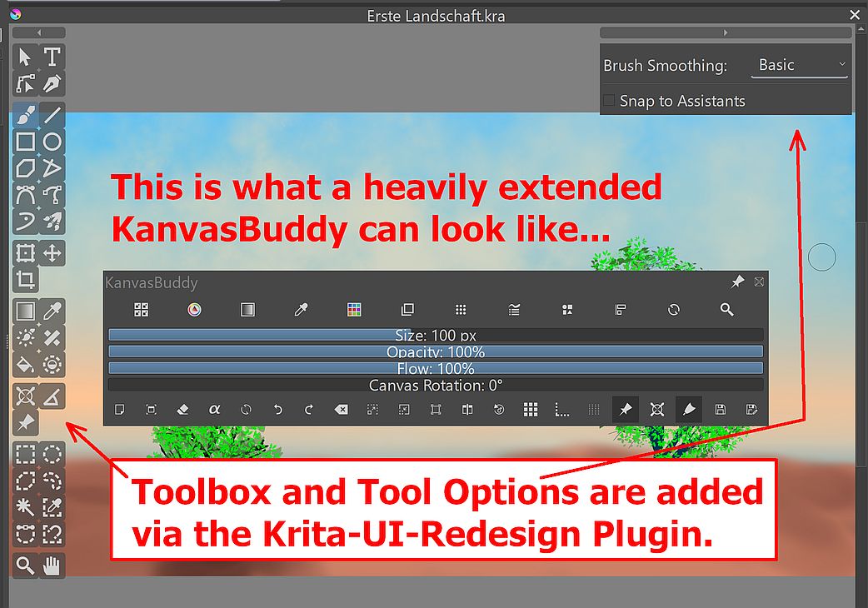This screenshot has width=868, height=608.
Task: Collapse the toolbox with the left arrow
Action: pos(39,32)
